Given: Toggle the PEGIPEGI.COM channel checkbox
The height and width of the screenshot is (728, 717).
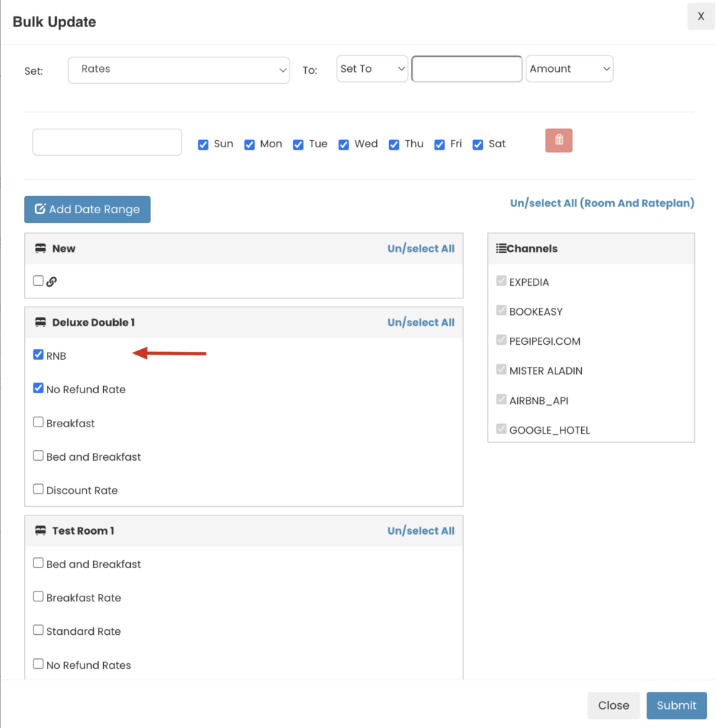Looking at the screenshot, I should tap(501, 340).
